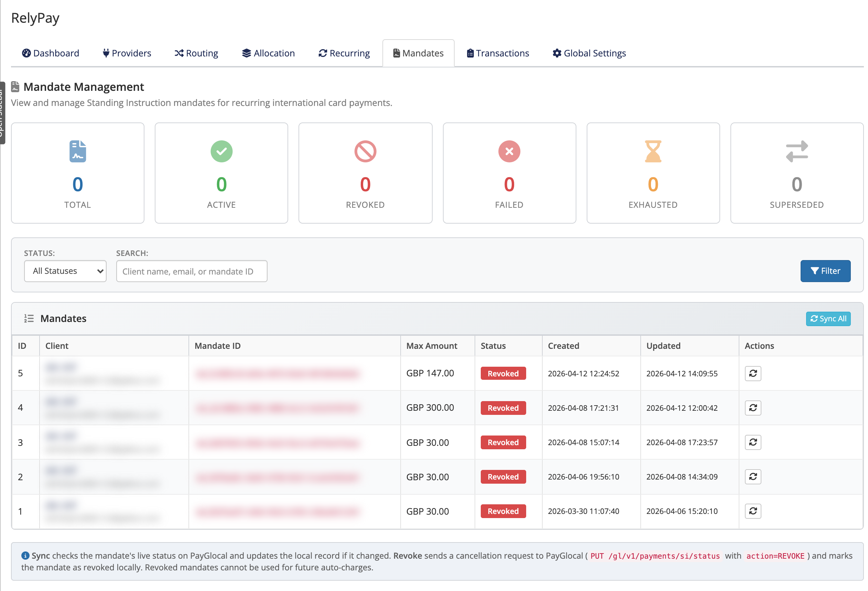Screen dimensions: 868x591
Task: Click the Total mandates document icon
Action: pos(78,151)
